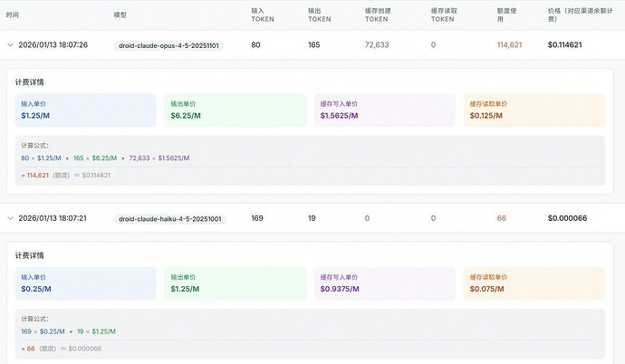Collapse the 18:07:21 log row chevron
Screen dimensions: 625x364
point(10,218)
